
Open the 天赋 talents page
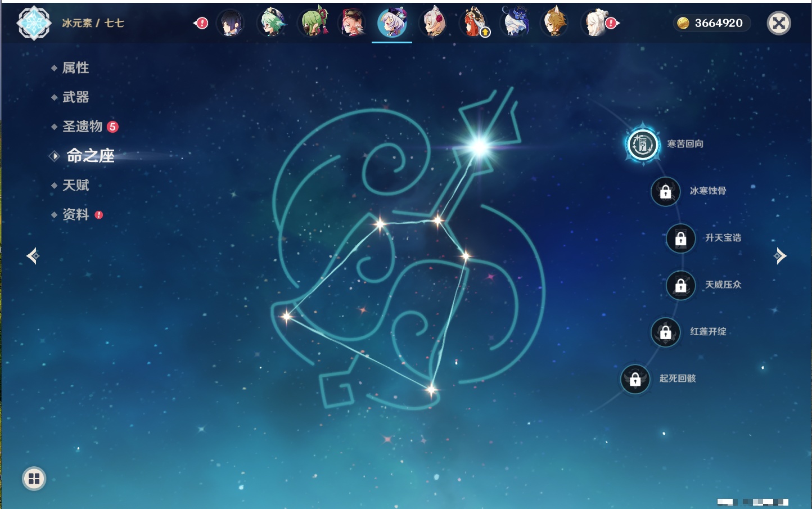(x=75, y=185)
